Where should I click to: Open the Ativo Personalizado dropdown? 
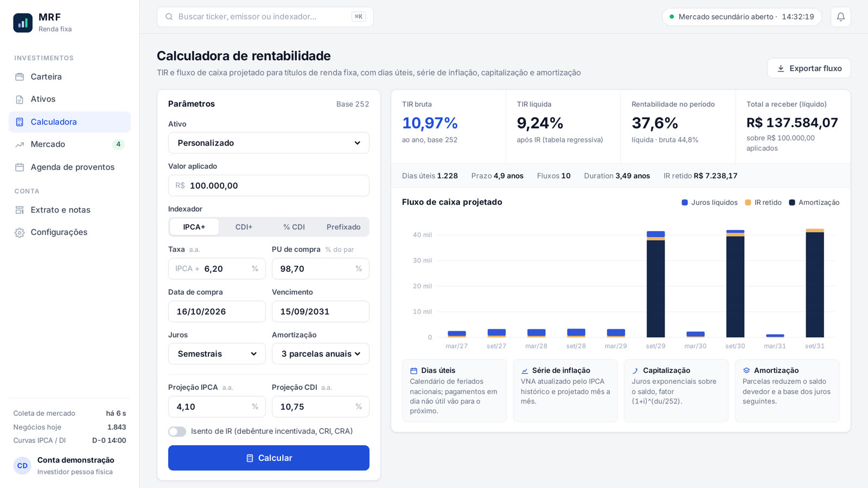coord(269,143)
